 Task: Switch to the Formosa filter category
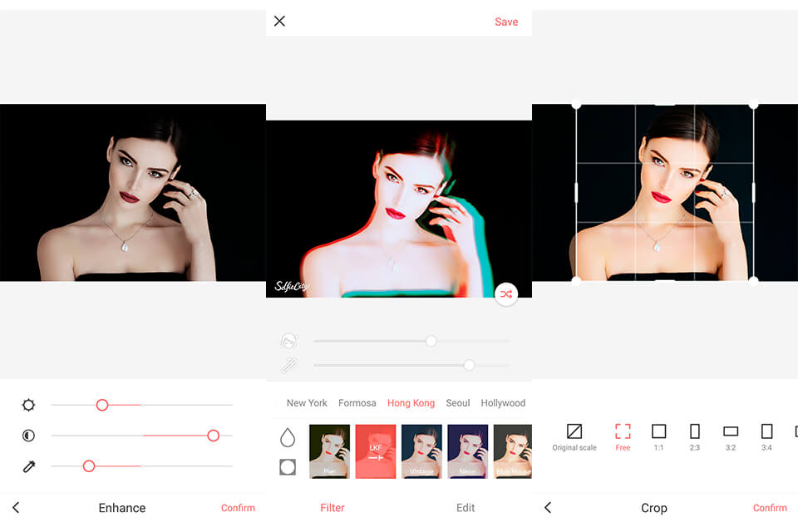357,402
